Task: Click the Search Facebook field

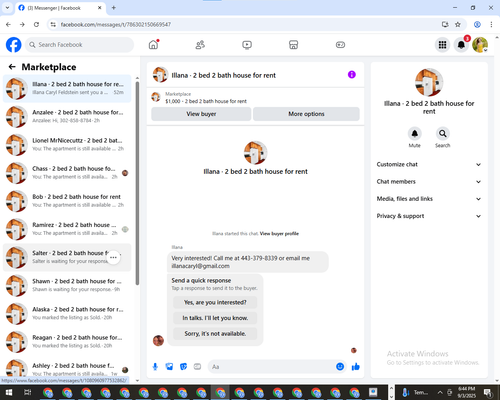Action: (x=79, y=45)
